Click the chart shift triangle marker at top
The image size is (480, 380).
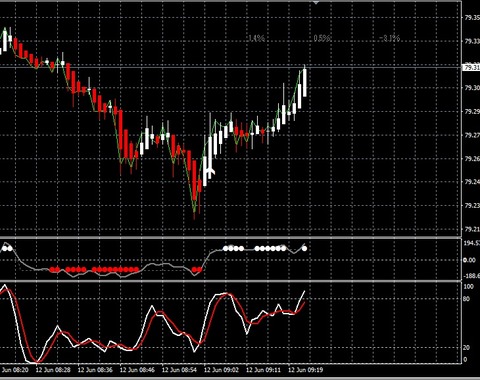[316, 2]
